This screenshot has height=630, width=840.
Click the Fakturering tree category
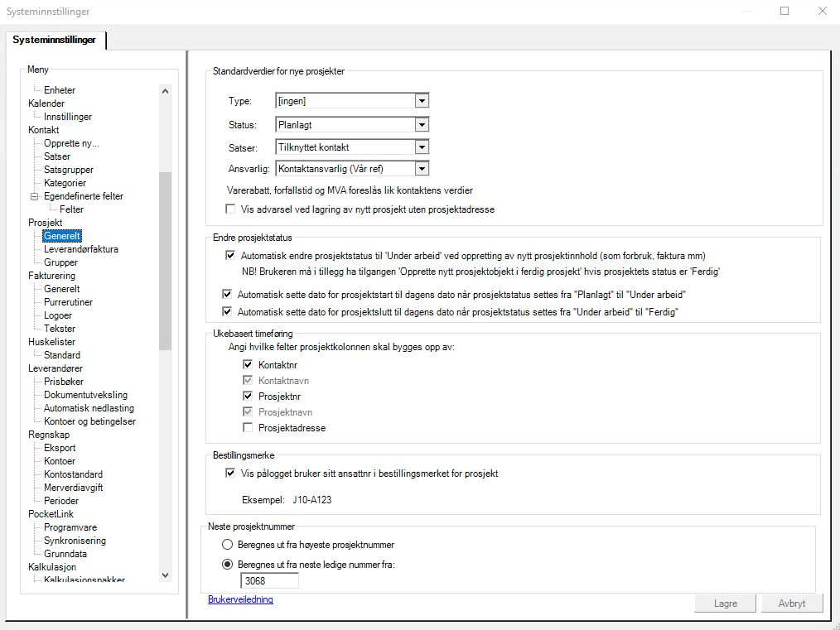tap(51, 276)
